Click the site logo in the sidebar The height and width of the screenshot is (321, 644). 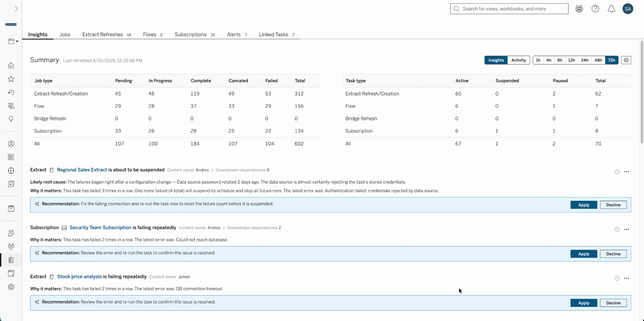click(11, 24)
